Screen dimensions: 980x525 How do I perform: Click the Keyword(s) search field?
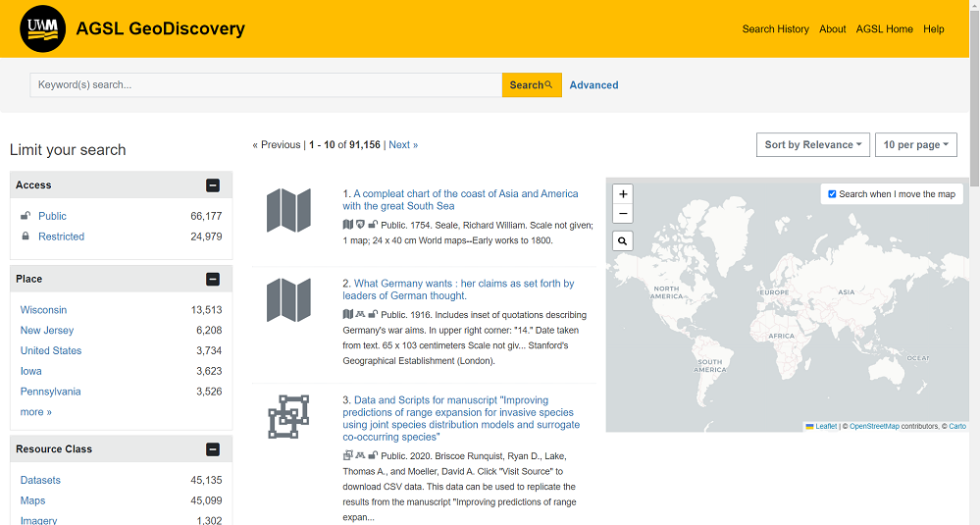tap(266, 85)
